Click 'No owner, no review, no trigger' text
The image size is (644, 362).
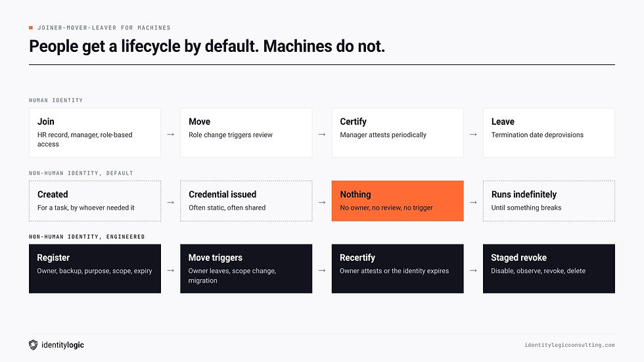pyautogui.click(x=386, y=208)
